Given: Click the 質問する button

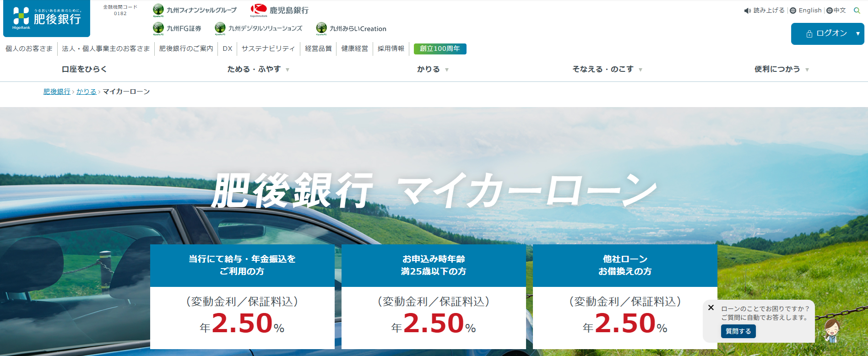Looking at the screenshot, I should (738, 331).
